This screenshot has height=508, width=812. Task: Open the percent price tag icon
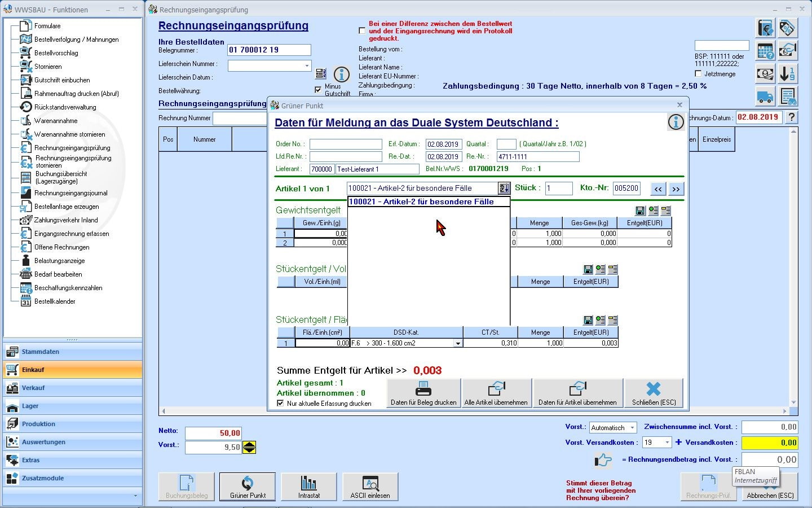pos(788,28)
